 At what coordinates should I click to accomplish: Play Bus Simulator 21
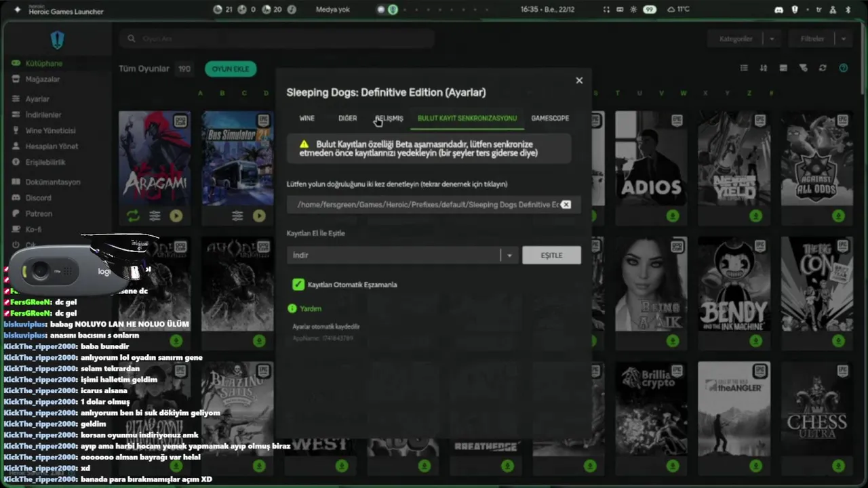coord(259,216)
